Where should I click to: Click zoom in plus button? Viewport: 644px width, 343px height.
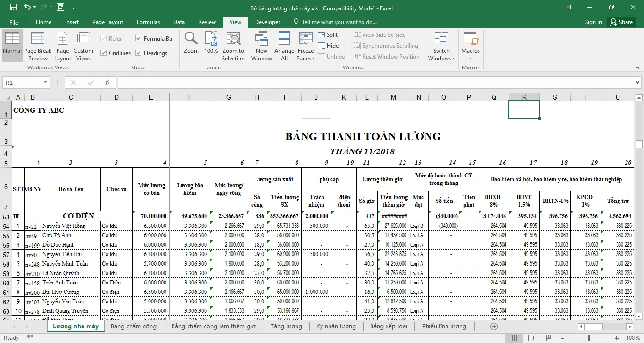(617, 338)
